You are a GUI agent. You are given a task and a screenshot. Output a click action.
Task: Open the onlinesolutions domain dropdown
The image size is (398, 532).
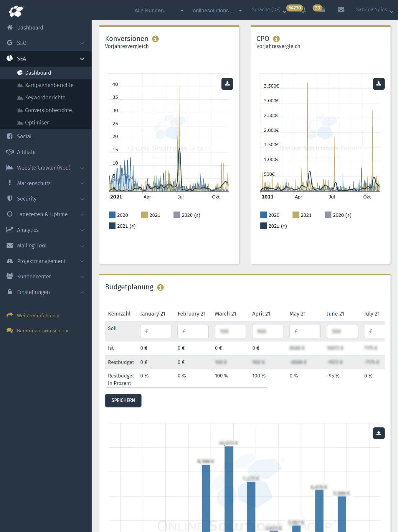coord(217,11)
